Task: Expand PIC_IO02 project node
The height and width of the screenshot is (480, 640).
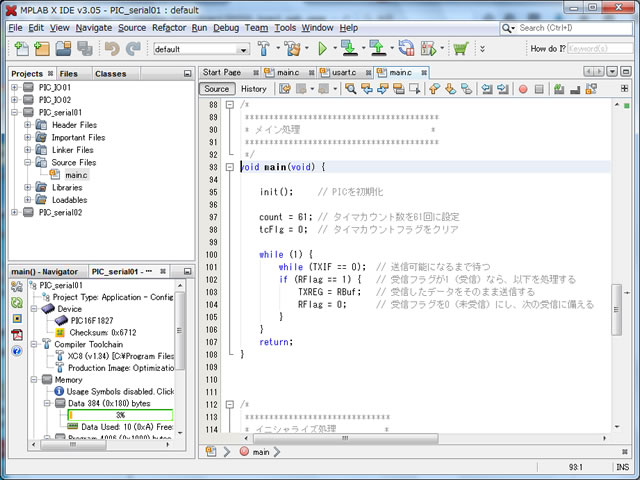Action: coord(14,100)
